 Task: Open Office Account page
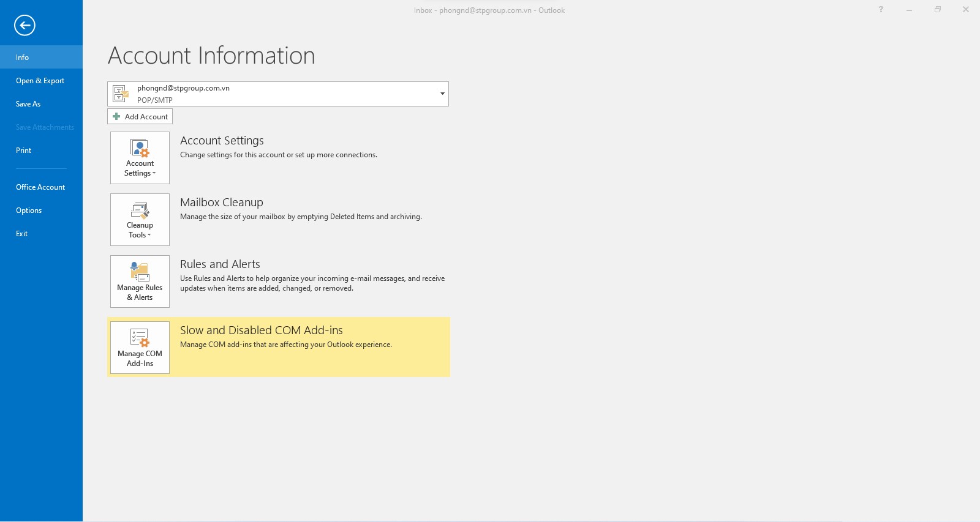[40, 187]
